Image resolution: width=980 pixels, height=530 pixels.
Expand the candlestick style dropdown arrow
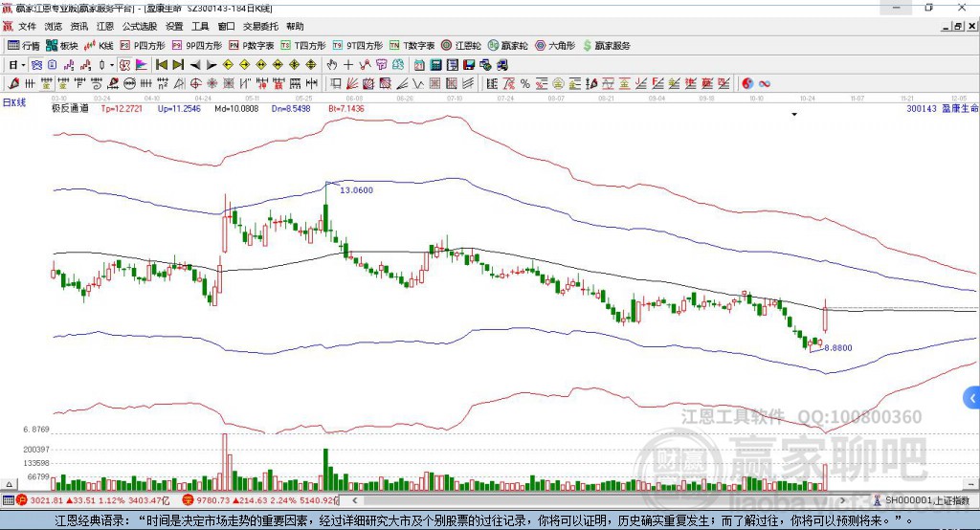(x=112, y=65)
